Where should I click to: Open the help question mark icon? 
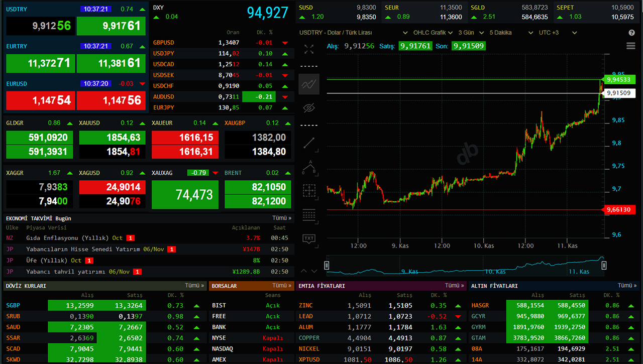pos(631,33)
